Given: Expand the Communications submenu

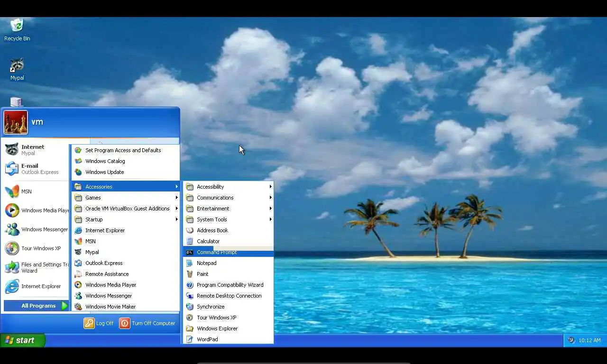Looking at the screenshot, I should pos(229,198).
